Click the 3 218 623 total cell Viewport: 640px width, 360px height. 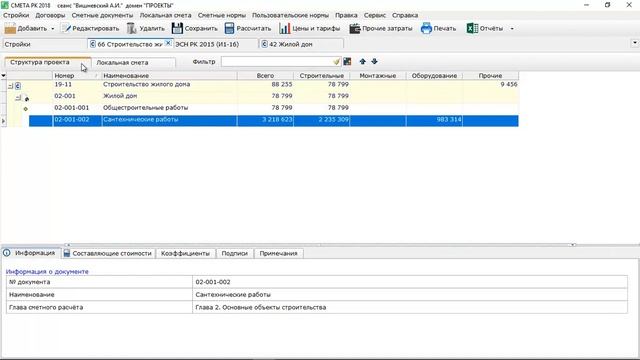point(265,120)
